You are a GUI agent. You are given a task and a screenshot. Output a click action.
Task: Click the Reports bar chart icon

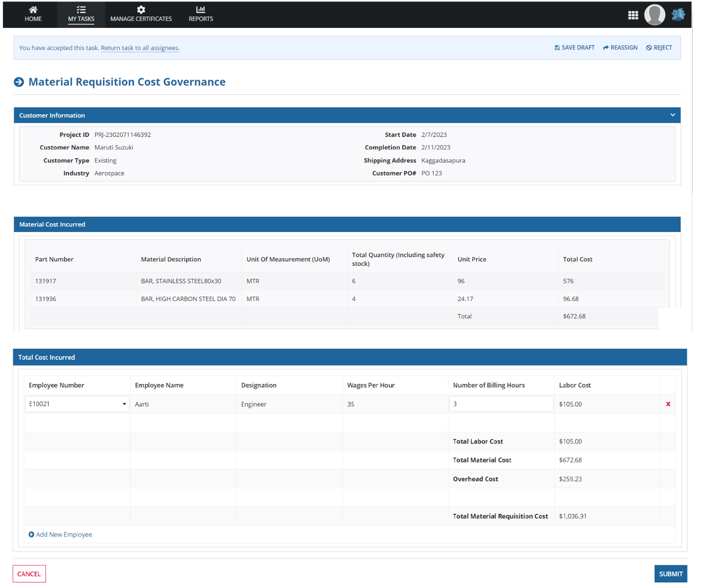(x=201, y=9)
